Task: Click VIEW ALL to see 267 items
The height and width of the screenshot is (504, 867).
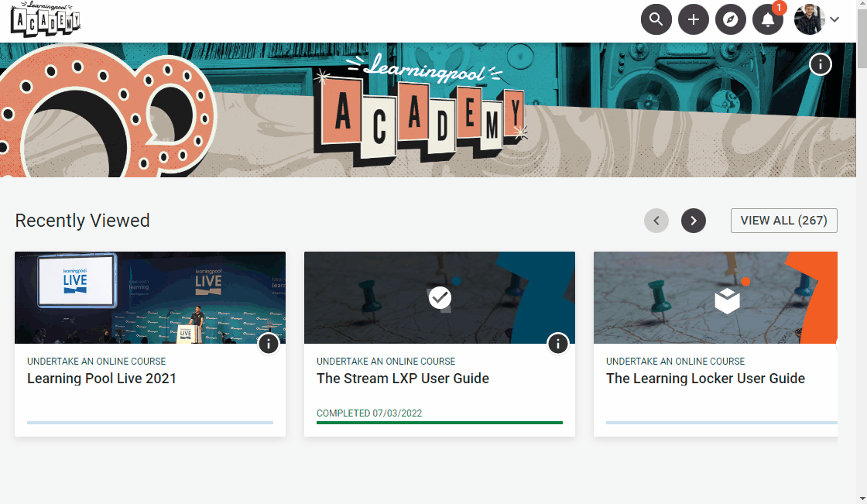Action: click(783, 220)
